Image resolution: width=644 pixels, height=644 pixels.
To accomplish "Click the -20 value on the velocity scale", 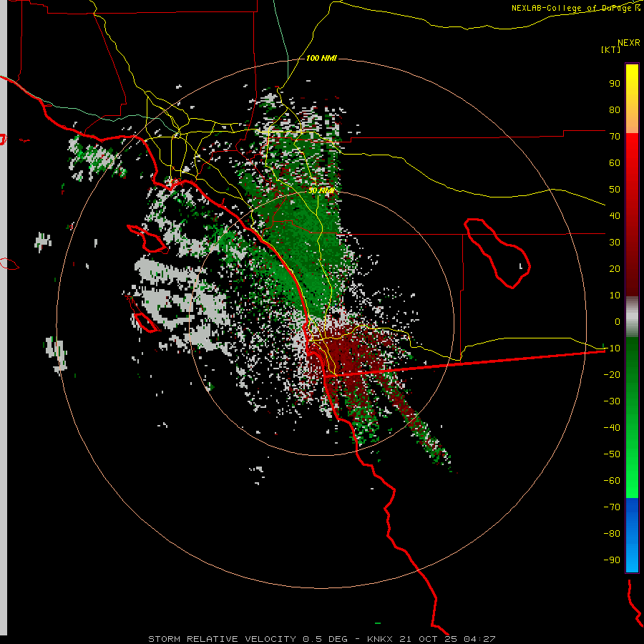I will (x=612, y=374).
